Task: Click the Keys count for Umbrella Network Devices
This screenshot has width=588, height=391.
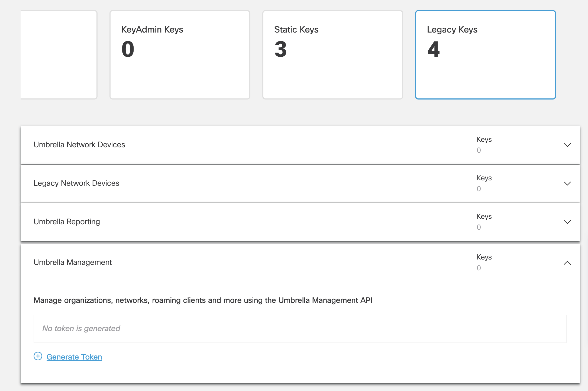Action: pos(479,150)
